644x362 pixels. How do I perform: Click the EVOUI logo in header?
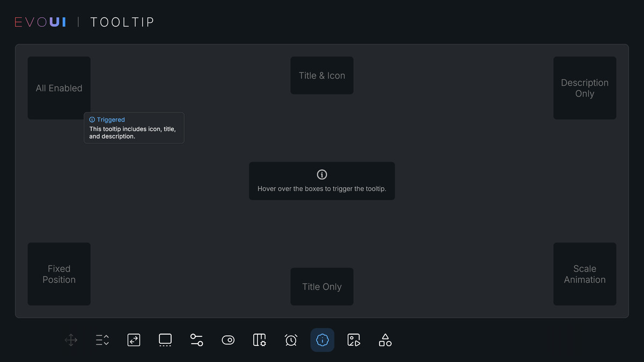tap(40, 22)
